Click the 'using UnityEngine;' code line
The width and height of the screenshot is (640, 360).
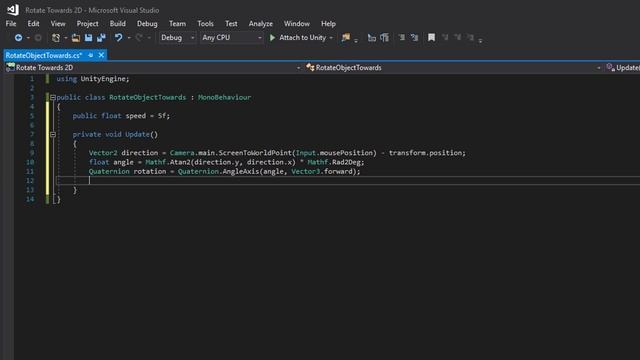pos(93,79)
